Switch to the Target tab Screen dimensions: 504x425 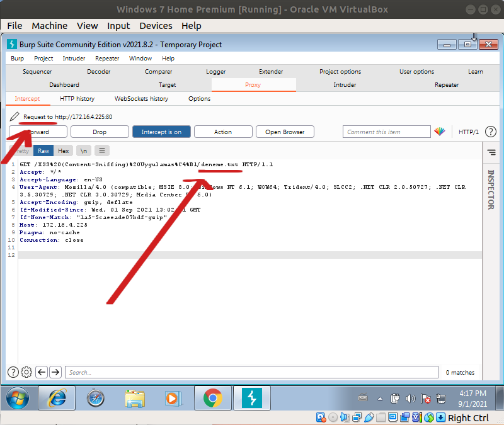167,85
